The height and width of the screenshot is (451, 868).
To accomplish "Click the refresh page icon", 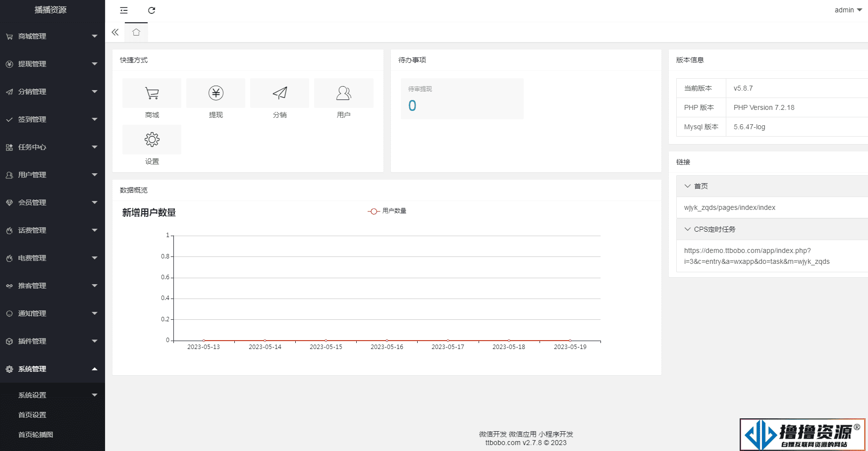I will (152, 10).
